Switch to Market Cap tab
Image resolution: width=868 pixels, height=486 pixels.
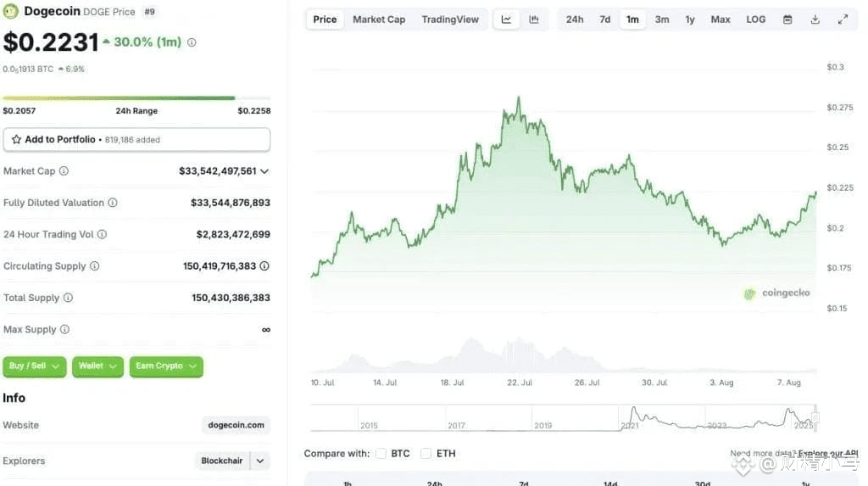379,20
